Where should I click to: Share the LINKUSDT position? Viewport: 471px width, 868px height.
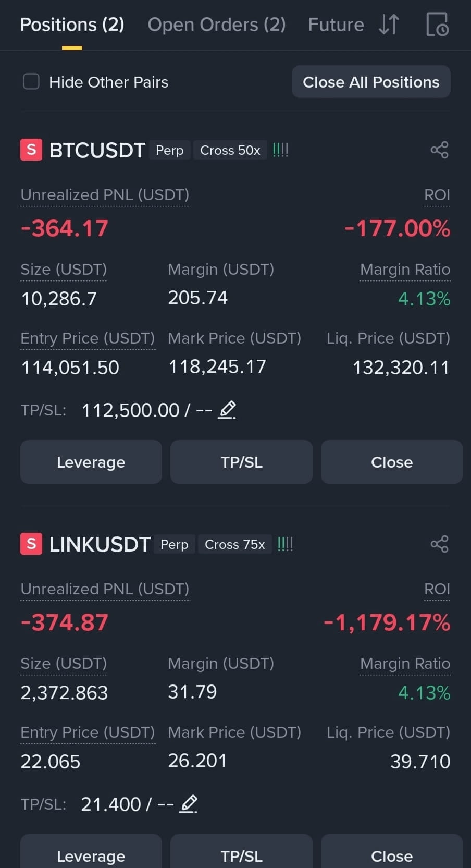click(439, 544)
